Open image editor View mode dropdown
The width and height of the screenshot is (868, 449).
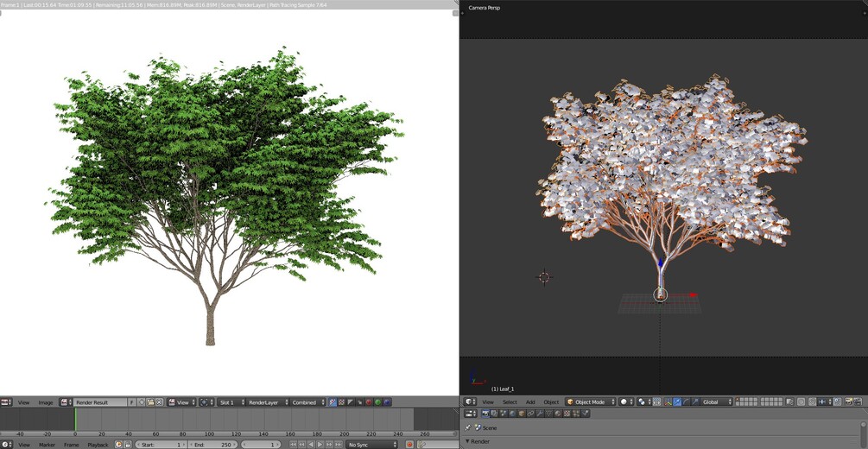pos(181,402)
